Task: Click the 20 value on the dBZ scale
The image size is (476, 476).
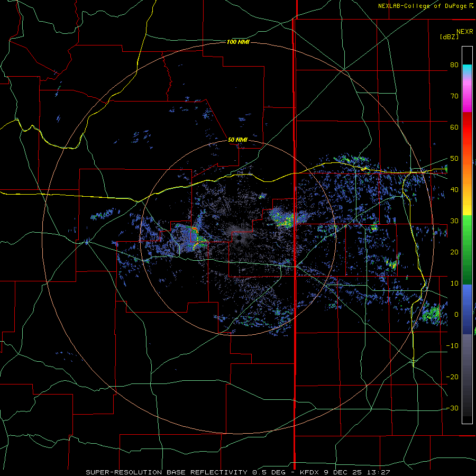Action: (454, 252)
